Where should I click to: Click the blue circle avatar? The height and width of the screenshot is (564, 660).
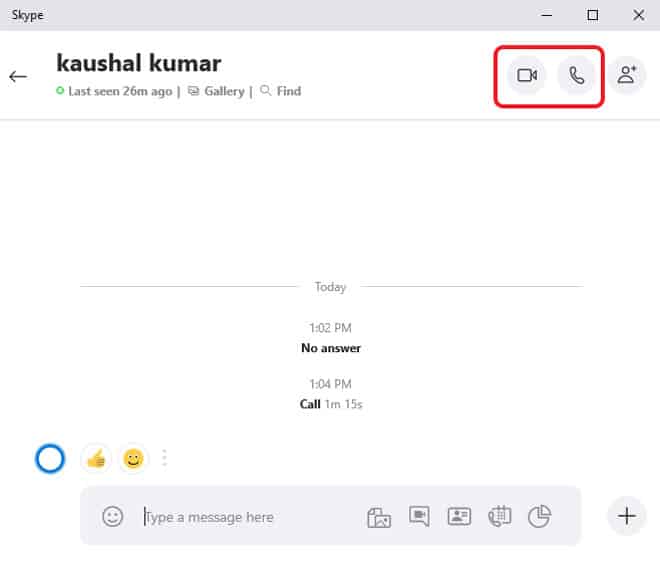tap(50, 459)
